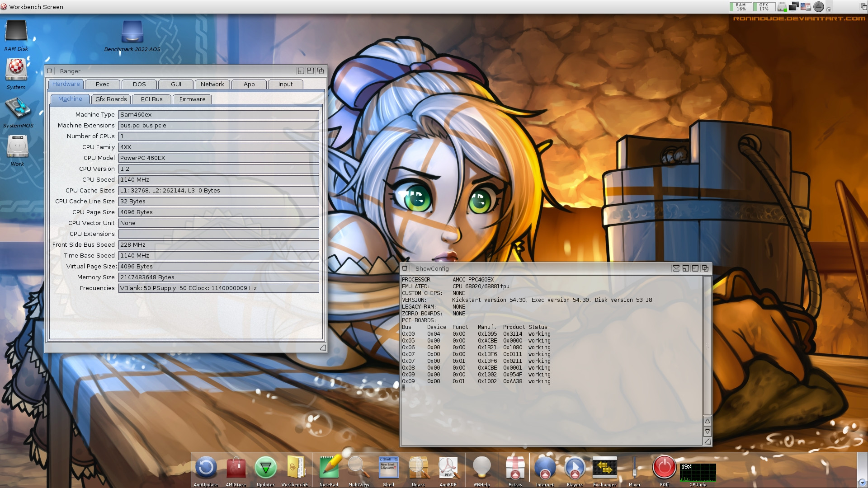
Task: Open a Shell from the dock
Action: point(388,468)
